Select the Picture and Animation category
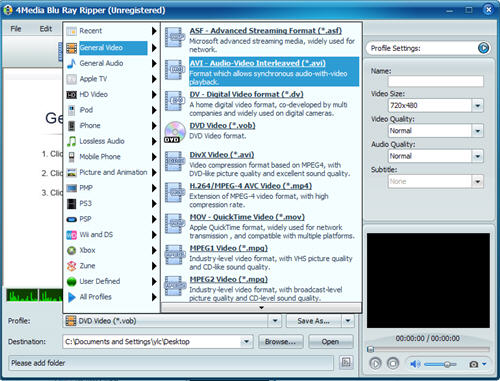The height and width of the screenshot is (381, 500). pos(111,172)
